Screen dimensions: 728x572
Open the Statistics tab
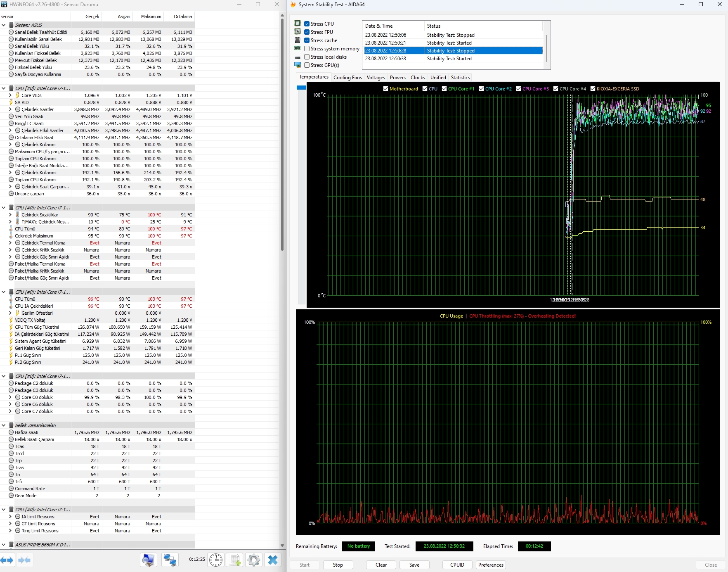coord(460,78)
